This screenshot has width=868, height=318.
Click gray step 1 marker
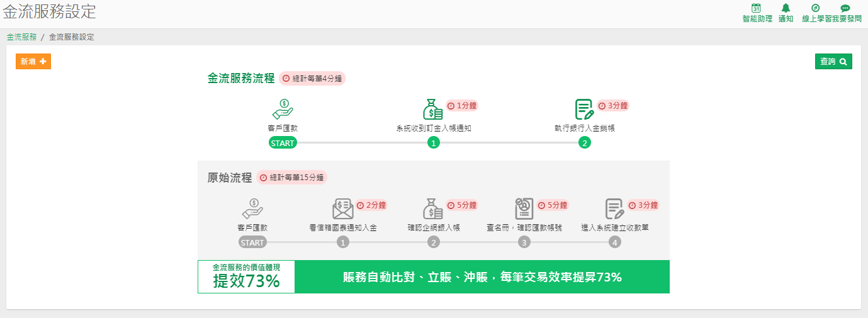[x=343, y=242]
